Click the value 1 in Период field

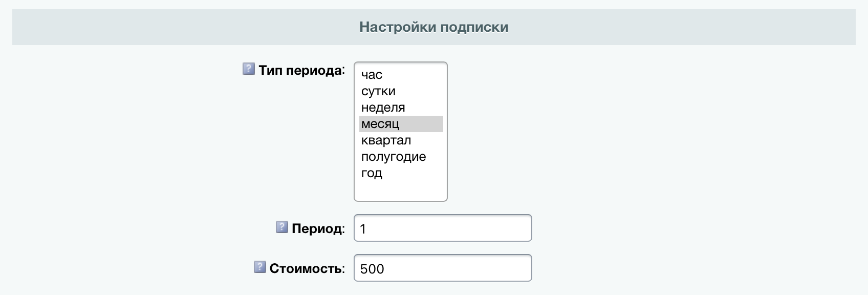(363, 229)
